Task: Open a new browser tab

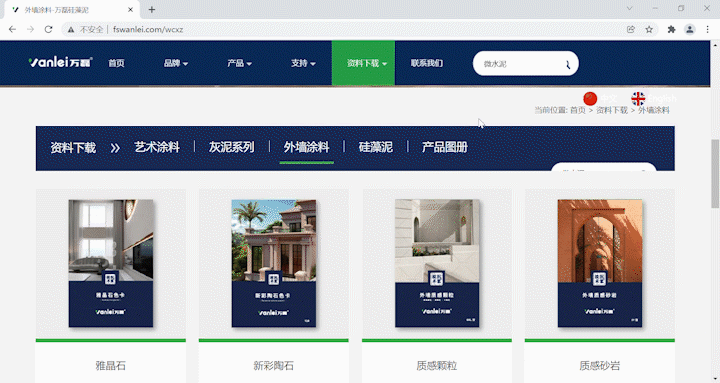Action: (x=152, y=9)
